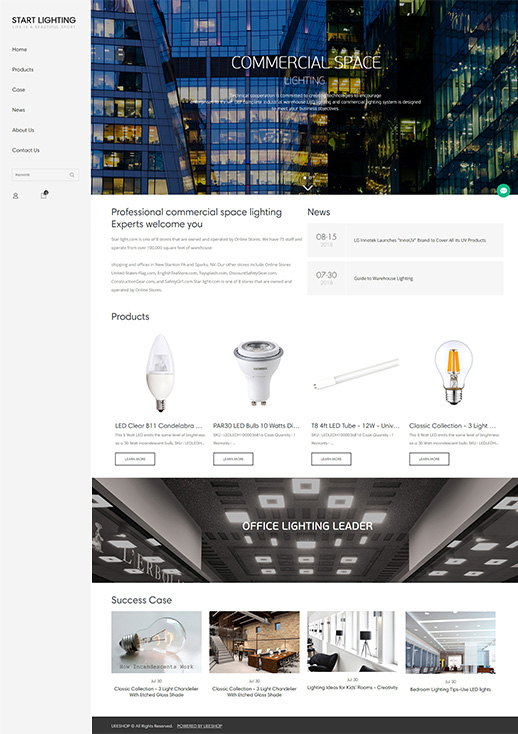Click the search magnifier icon in sidebar
Image resolution: width=518 pixels, height=734 pixels.
72,175
